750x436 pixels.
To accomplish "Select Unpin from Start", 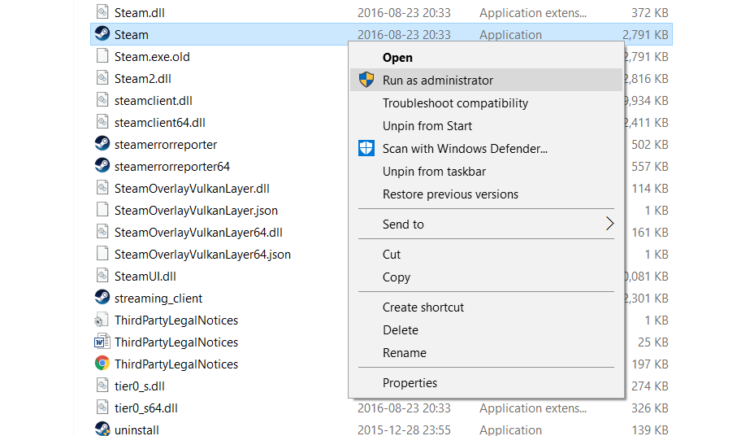I will tap(486, 126).
